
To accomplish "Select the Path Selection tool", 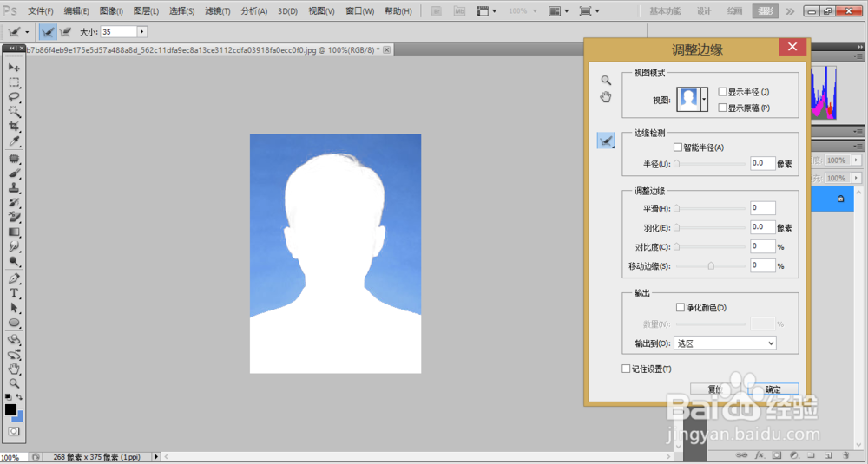I will [14, 308].
